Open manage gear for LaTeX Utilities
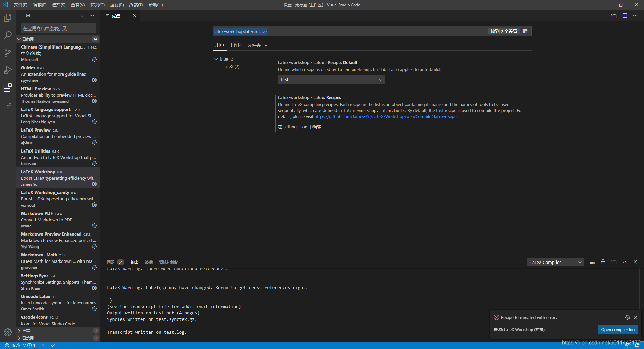644x349 pixels. pyautogui.click(x=94, y=163)
